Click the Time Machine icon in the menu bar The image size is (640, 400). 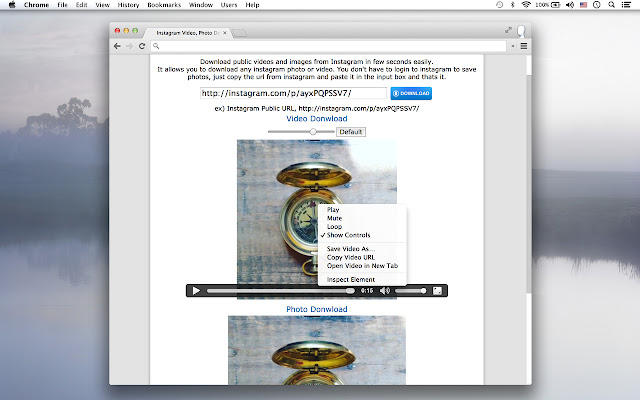coord(500,5)
